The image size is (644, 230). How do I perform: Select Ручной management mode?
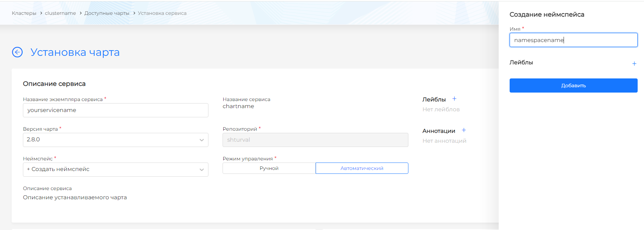tap(269, 168)
